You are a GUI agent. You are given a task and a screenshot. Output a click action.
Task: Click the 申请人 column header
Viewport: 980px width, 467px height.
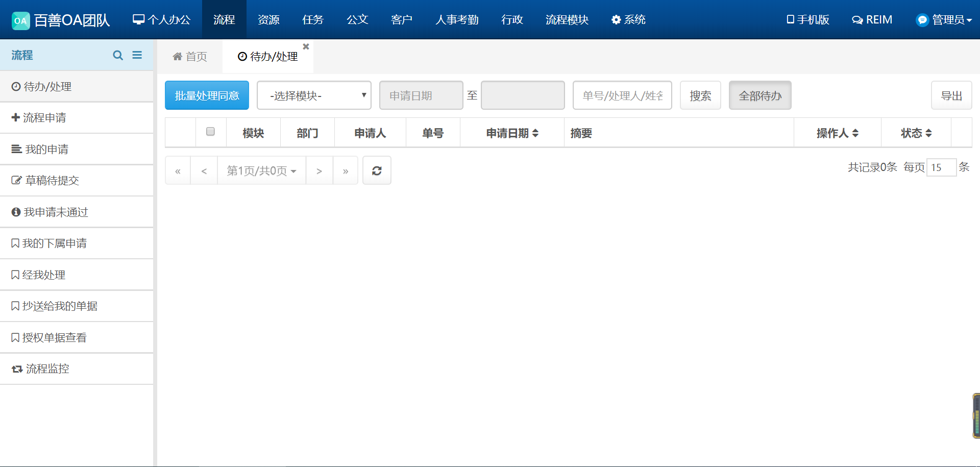point(370,133)
